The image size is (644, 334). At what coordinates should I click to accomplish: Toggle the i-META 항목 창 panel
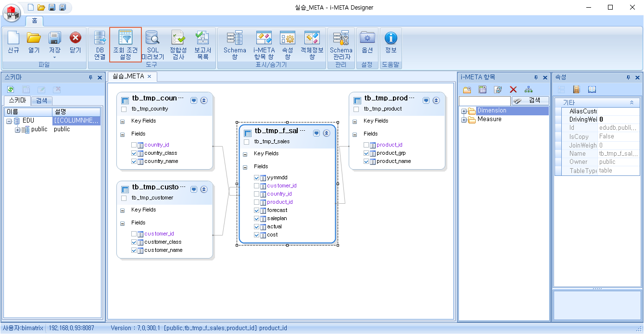264,45
